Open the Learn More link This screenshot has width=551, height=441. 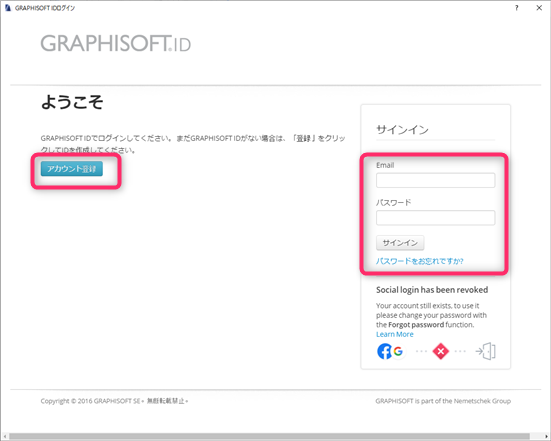(395, 334)
